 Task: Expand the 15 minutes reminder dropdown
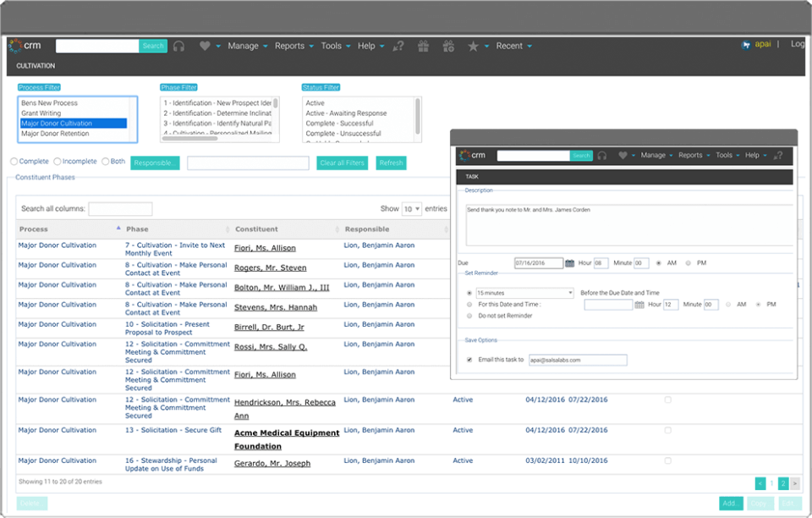(x=524, y=293)
